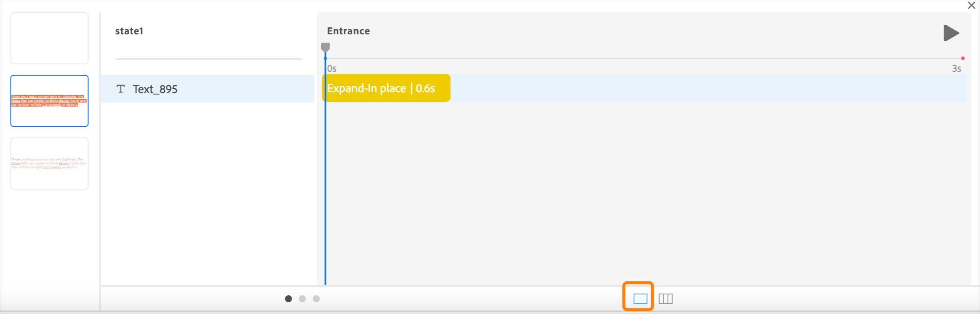
Task: Open the blank top state thumbnail
Action: tap(50, 38)
